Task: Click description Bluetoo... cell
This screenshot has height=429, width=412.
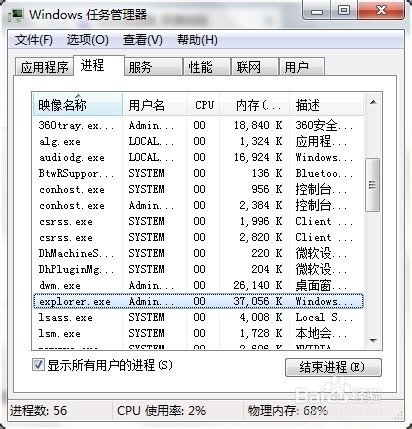Action: pyautogui.click(x=324, y=173)
